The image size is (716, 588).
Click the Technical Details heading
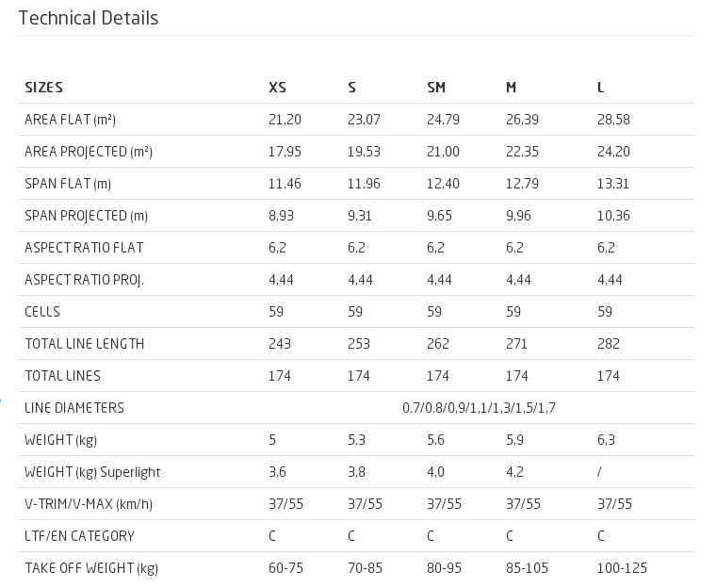pos(89,18)
